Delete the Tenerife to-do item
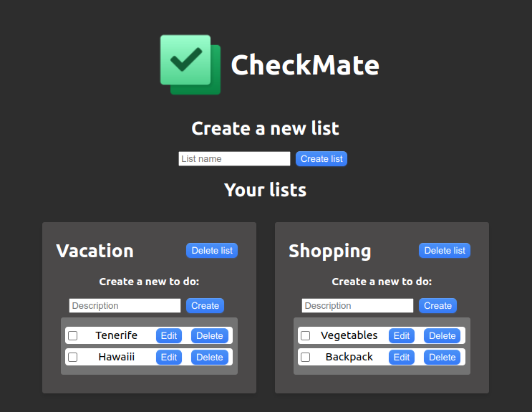 (x=210, y=335)
